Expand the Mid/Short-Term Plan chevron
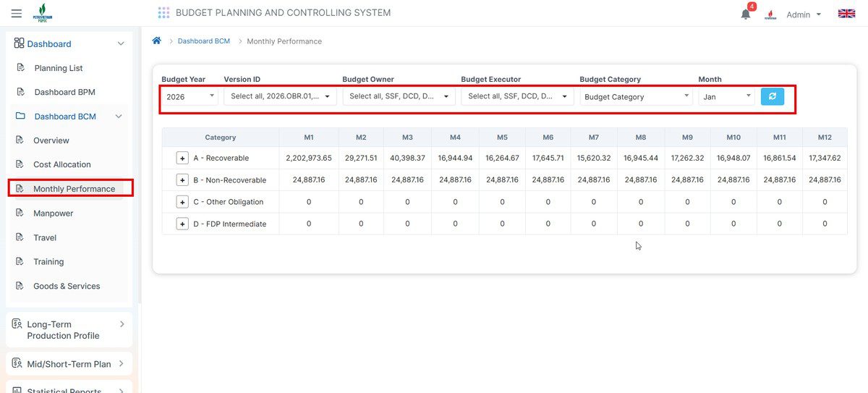868x393 pixels. click(121, 363)
